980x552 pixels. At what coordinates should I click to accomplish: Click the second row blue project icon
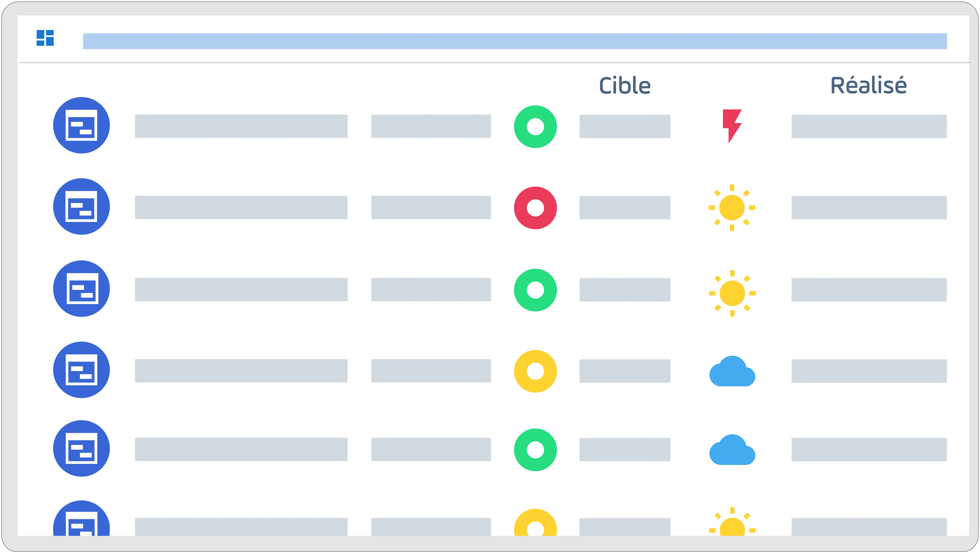[81, 206]
